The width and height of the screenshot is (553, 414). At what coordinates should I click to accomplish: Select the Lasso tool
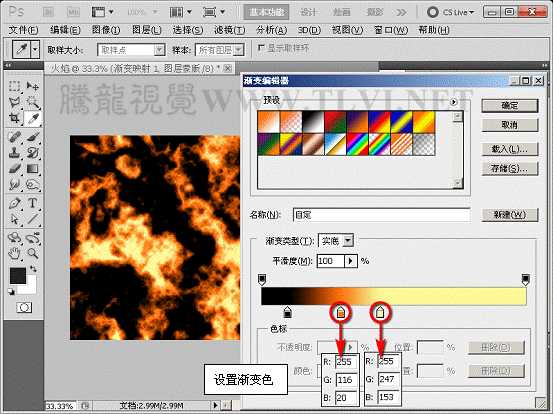[14, 102]
